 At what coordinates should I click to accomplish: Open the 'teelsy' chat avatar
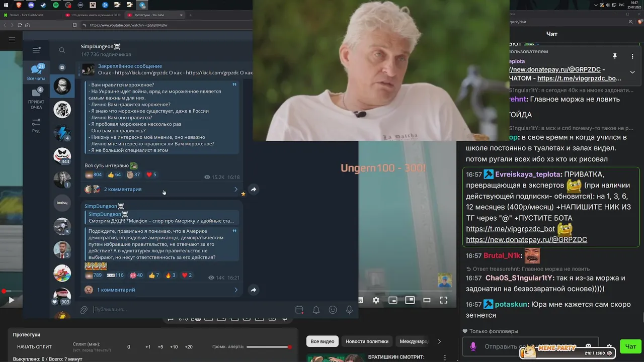(x=62, y=203)
